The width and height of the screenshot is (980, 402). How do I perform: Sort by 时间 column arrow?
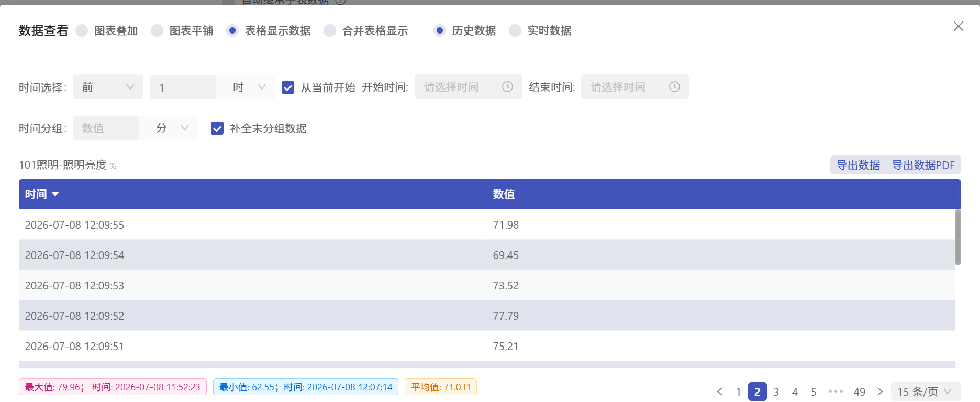click(x=55, y=194)
